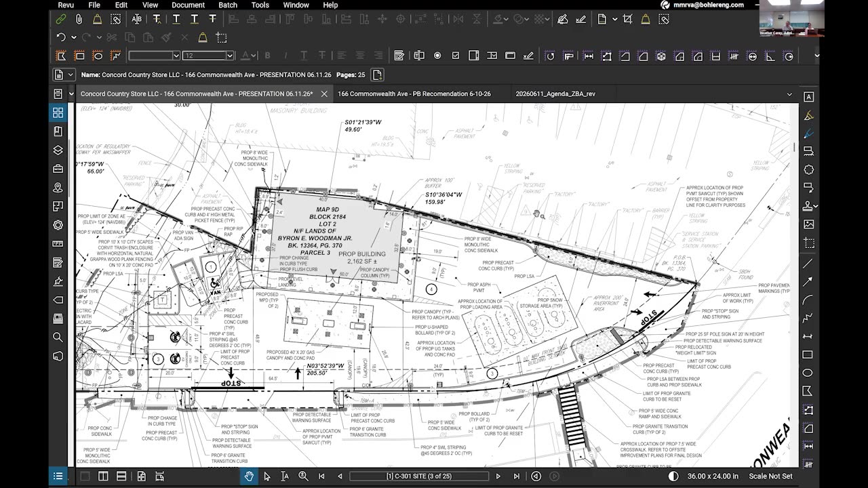Open the Bookmarks panel in left sidebar
The image size is (868, 488).
(58, 131)
